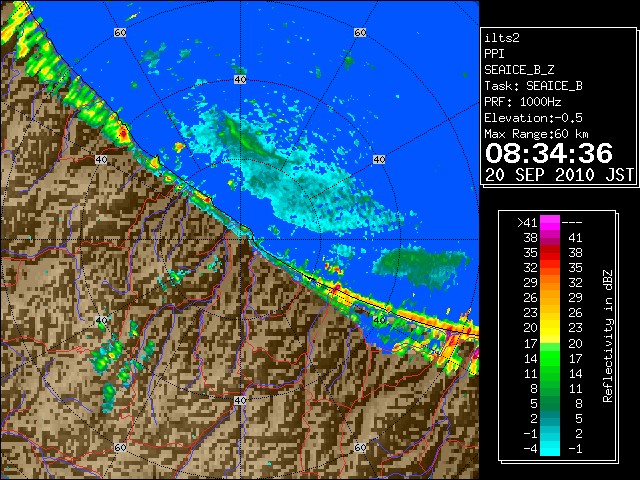Viewport: 640px width, 480px height.
Task: Pick the teal 2–5 dBZ legend band
Action: 550,418
